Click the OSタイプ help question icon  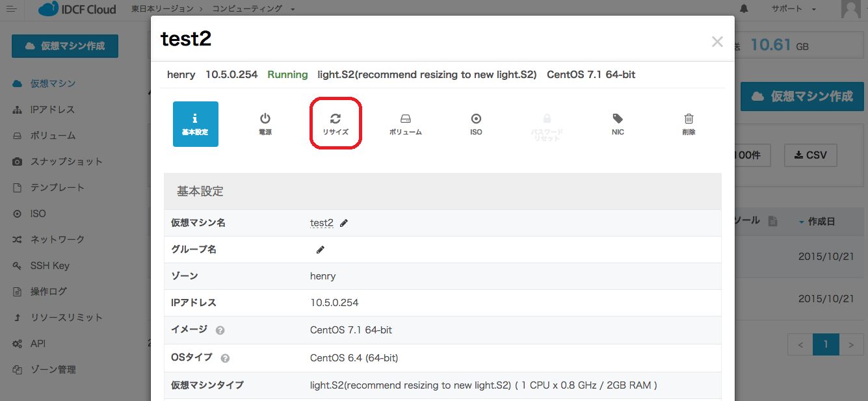point(225,358)
